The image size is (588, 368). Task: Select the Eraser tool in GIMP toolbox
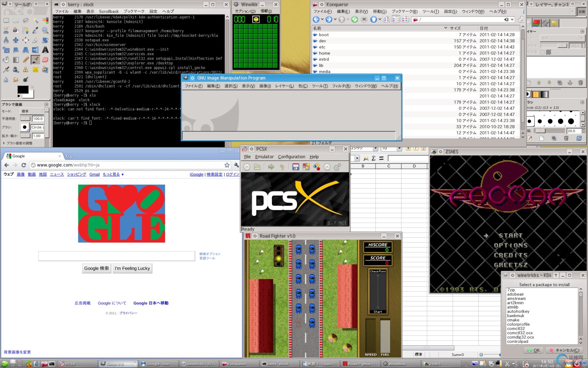pos(45,59)
